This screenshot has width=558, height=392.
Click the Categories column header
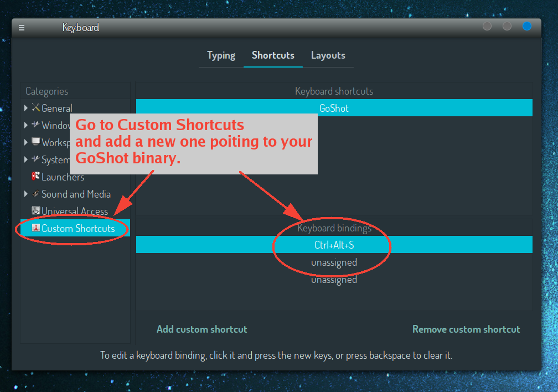point(75,91)
